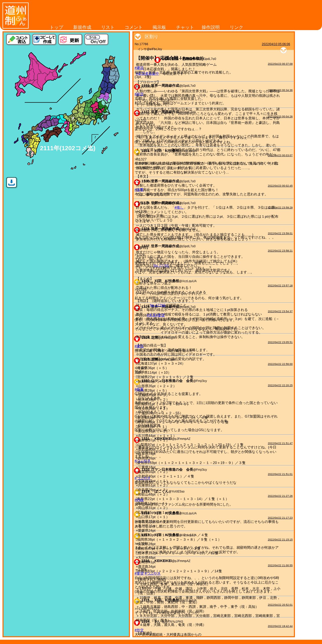The width and height of the screenshot is (322, 644).
Task: Click red arrow icon beside comment 1323
Action: click(x=137, y=360)
